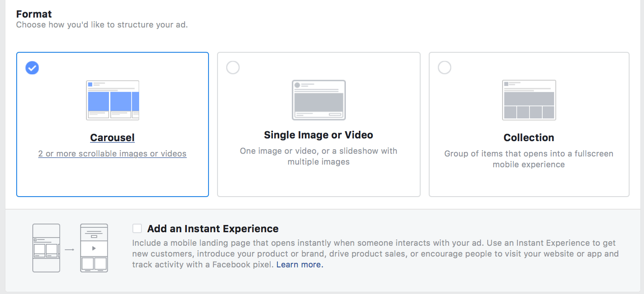Image resolution: width=644 pixels, height=294 pixels.
Task: Click "2 or more scrollable images or videos" text
Action: tap(113, 154)
